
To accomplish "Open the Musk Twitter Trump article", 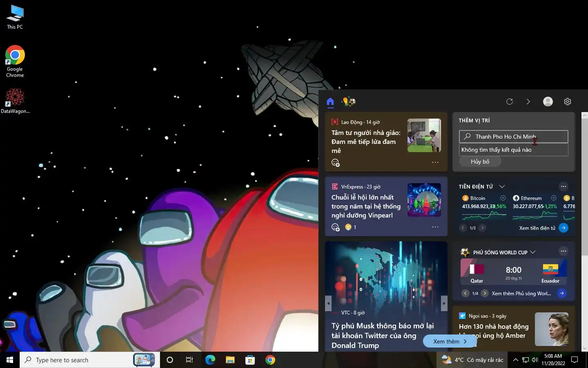I will pos(383,335).
